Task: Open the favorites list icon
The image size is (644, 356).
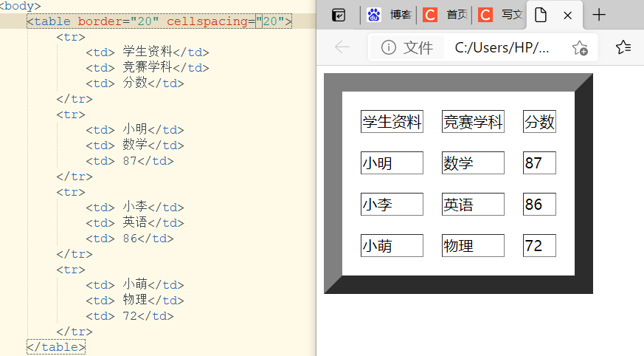Action: click(623, 47)
